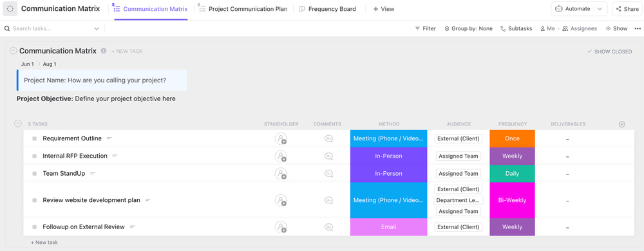Image resolution: width=644 pixels, height=251 pixels.
Task: Expand the Automate dropdown arrow
Action: click(x=600, y=8)
